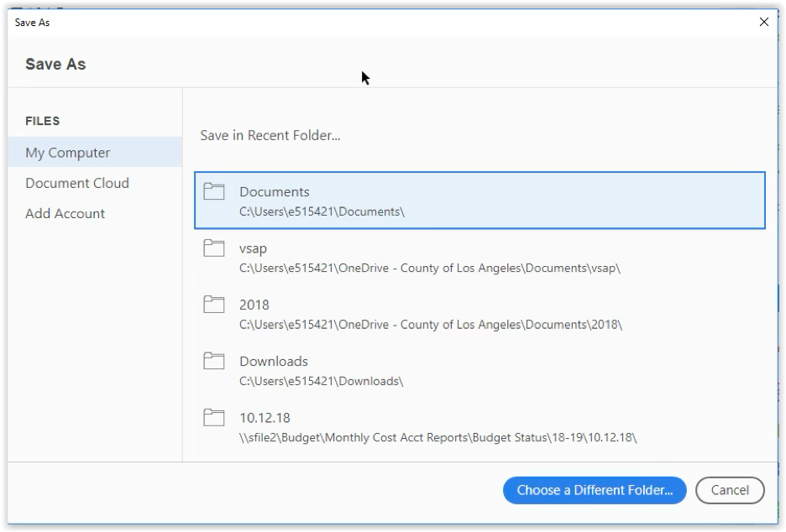Image resolution: width=786 pixels, height=532 pixels.
Task: Select the Documents recent folder name
Action: click(x=275, y=192)
